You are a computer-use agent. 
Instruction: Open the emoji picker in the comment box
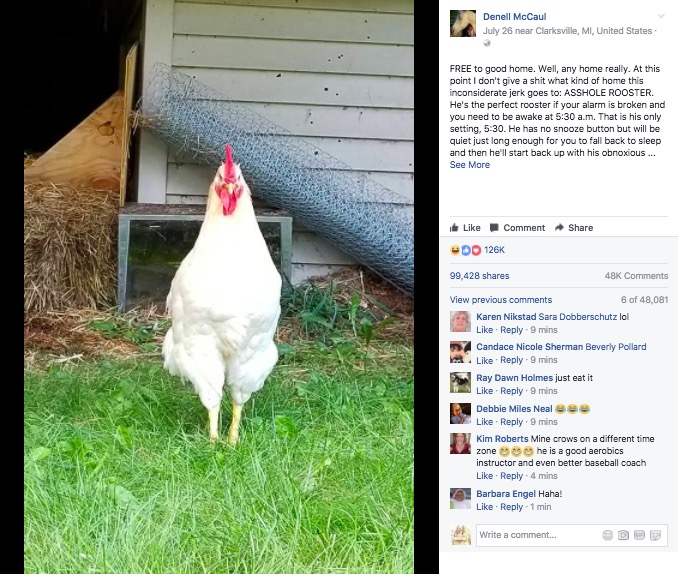608,535
